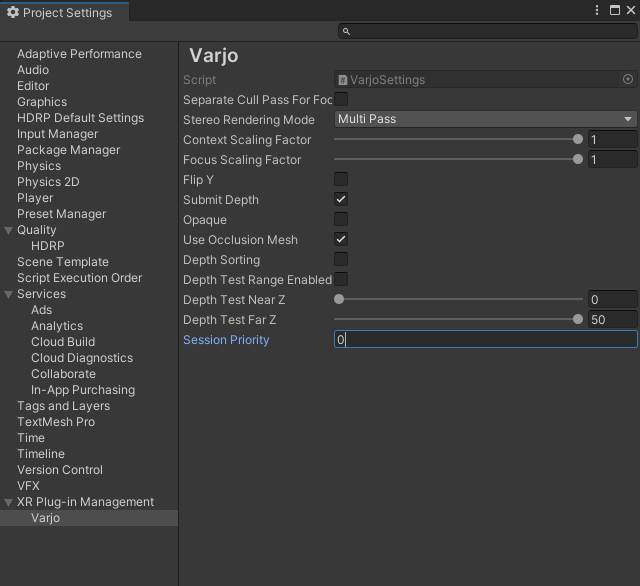Select Editor settings category
Screen dimensions: 640x586
(33, 86)
